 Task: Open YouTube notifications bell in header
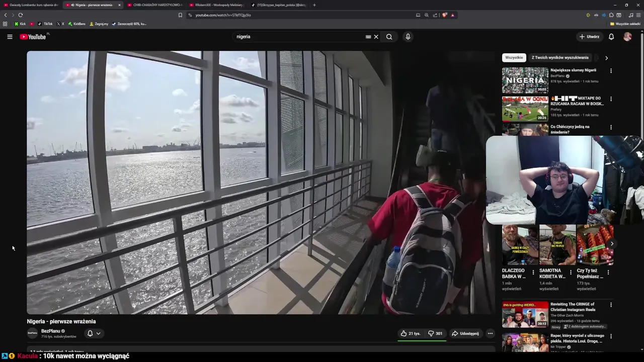(611, 37)
